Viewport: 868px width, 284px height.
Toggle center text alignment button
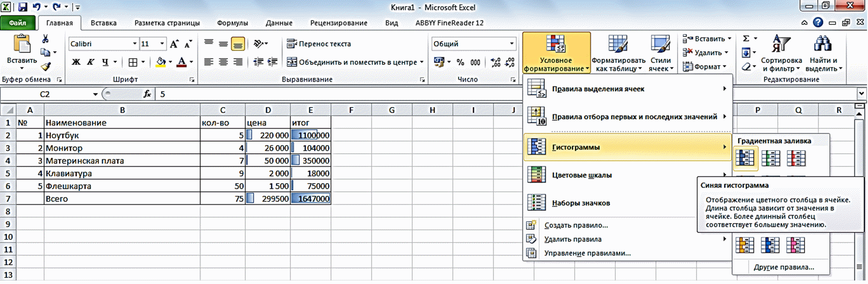tap(223, 62)
